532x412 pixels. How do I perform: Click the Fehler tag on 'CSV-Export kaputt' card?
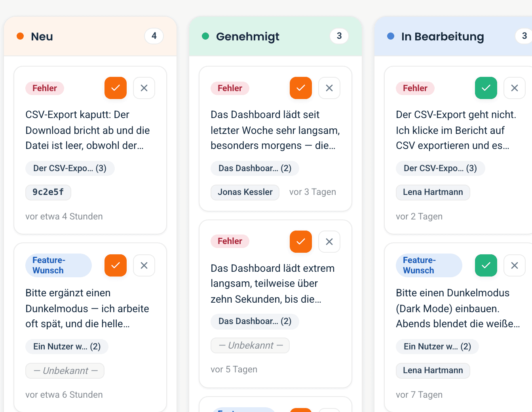[x=45, y=88]
